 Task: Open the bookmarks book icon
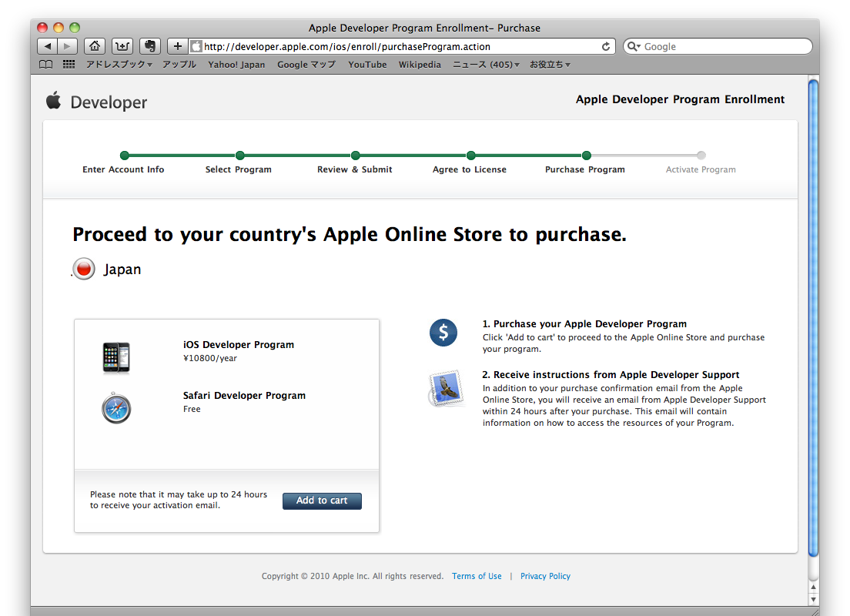(46, 65)
